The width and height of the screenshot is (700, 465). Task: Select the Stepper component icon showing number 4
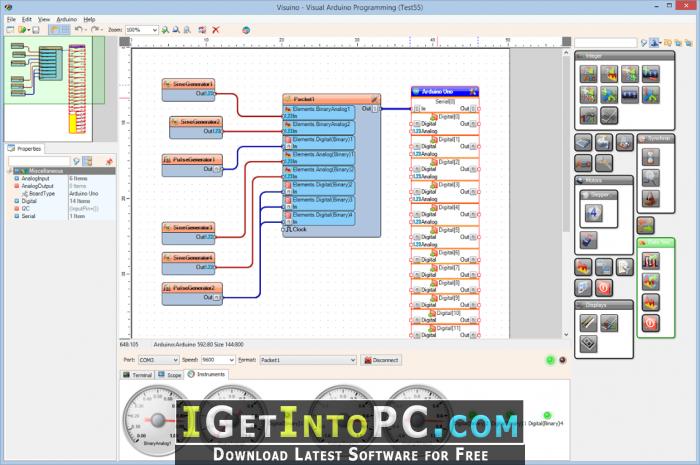pos(593,213)
